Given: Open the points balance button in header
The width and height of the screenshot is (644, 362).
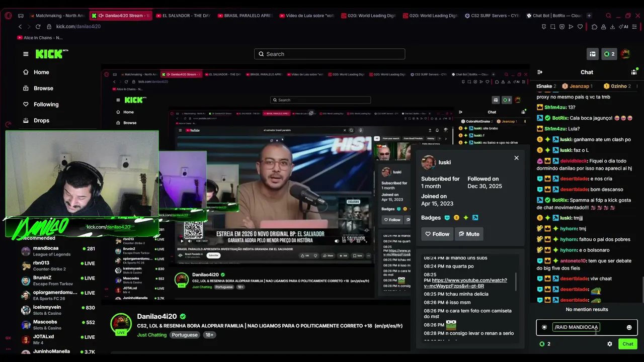Looking at the screenshot, I should click(x=609, y=54).
